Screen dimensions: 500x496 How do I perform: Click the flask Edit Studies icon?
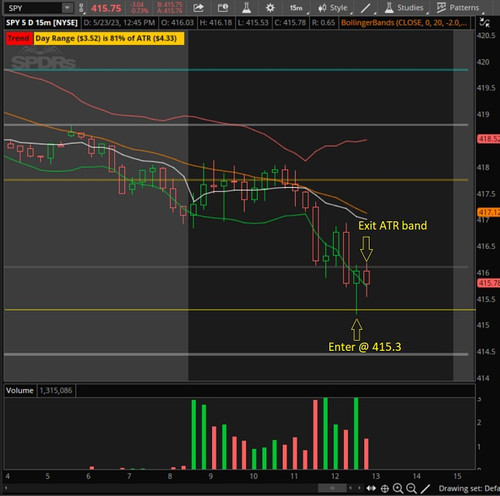[x=246, y=8]
